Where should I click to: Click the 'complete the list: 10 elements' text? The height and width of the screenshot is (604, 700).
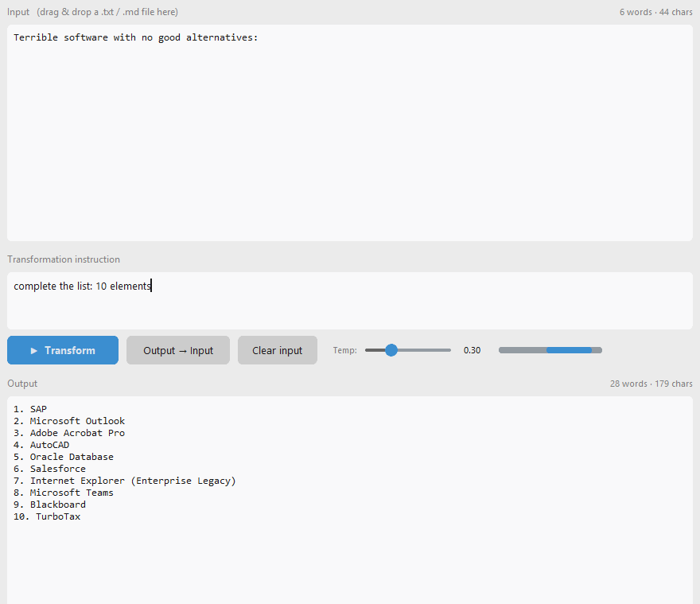83,286
